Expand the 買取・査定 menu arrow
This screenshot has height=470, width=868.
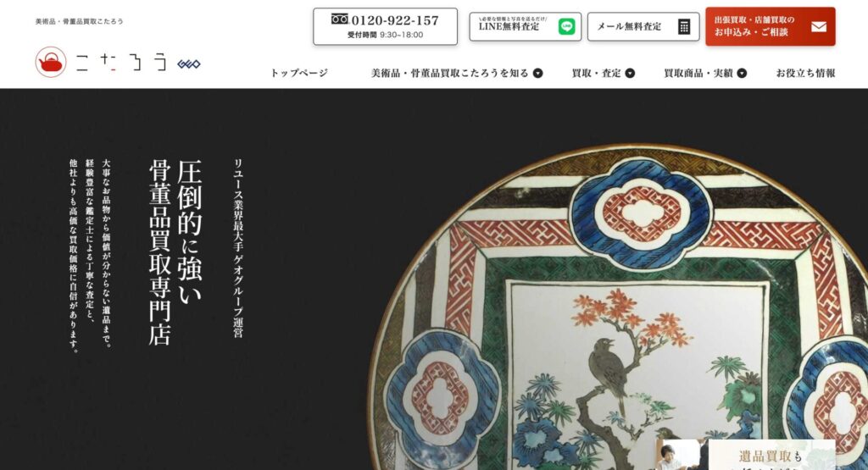630,73
